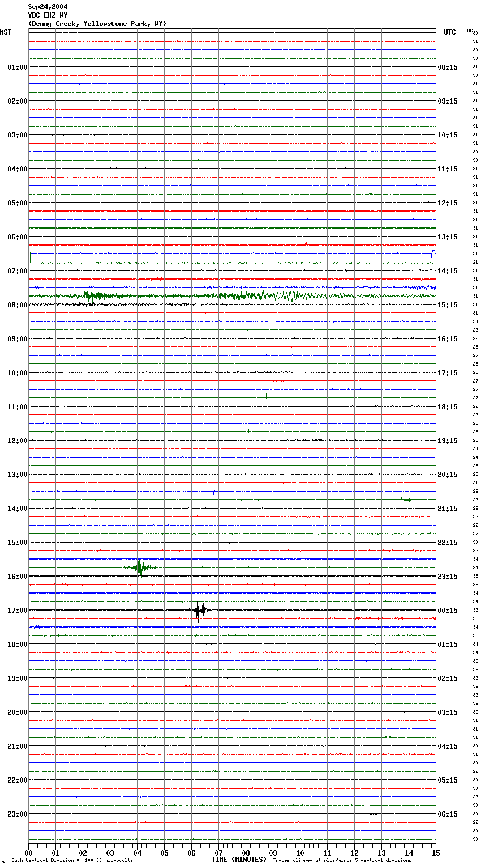The image size is (481, 868).
Task: Select the 03:00 MST time label
Action: point(18,135)
